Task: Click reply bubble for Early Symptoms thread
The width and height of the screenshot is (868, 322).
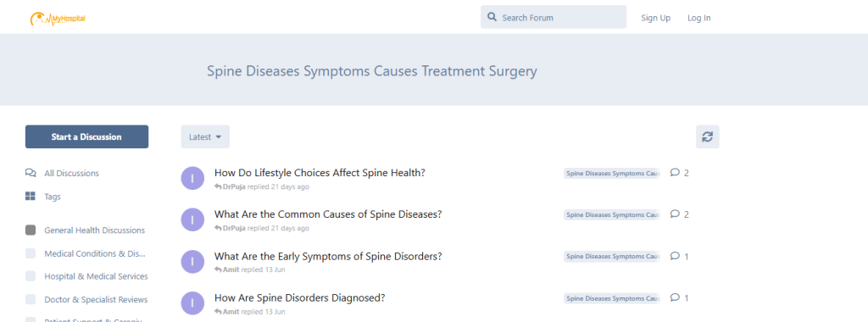Action: click(675, 256)
